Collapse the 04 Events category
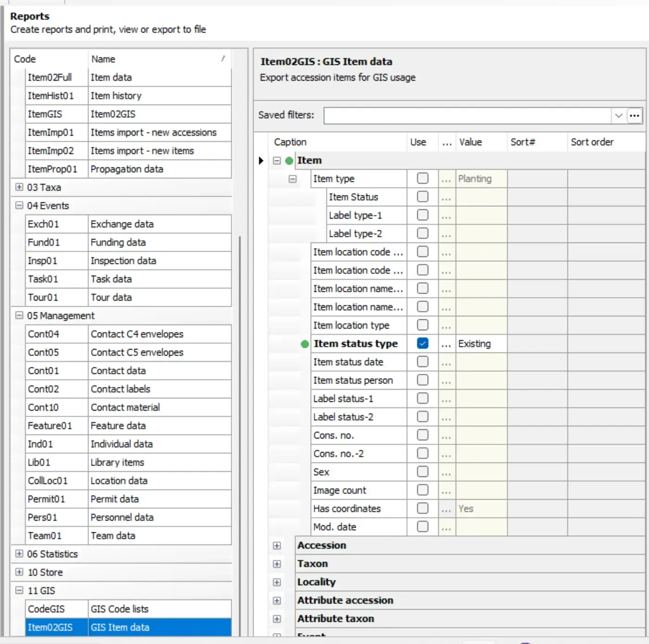Image resolution: width=649 pixels, height=644 pixels. pos(19,205)
